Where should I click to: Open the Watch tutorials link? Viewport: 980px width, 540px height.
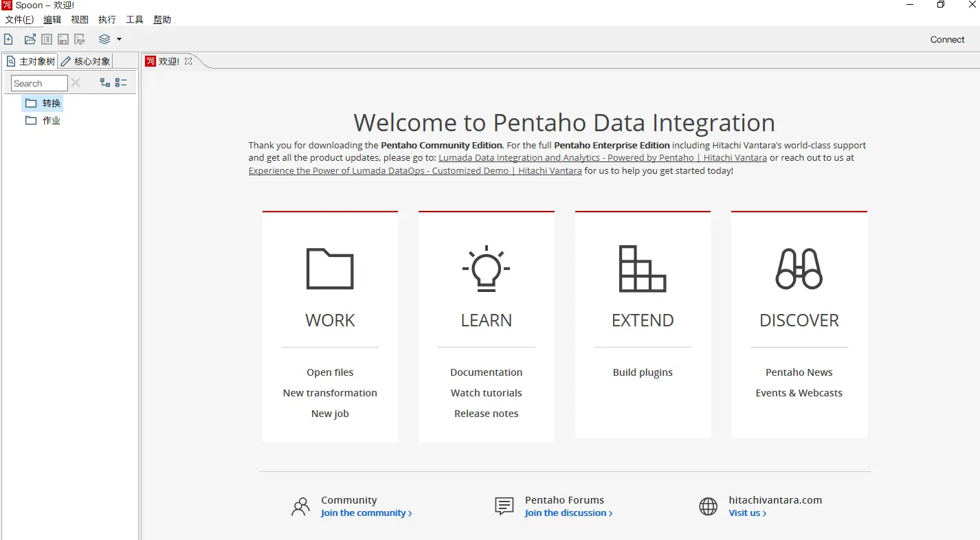pos(486,393)
